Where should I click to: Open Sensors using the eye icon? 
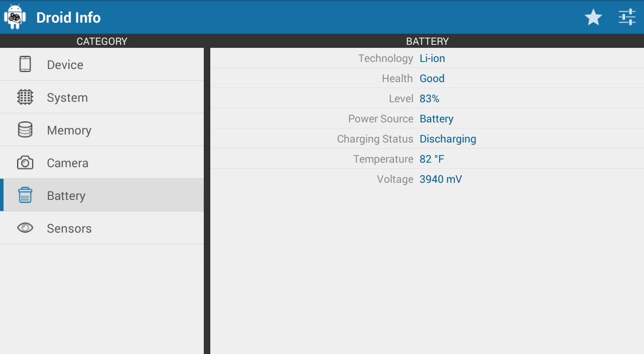click(25, 228)
